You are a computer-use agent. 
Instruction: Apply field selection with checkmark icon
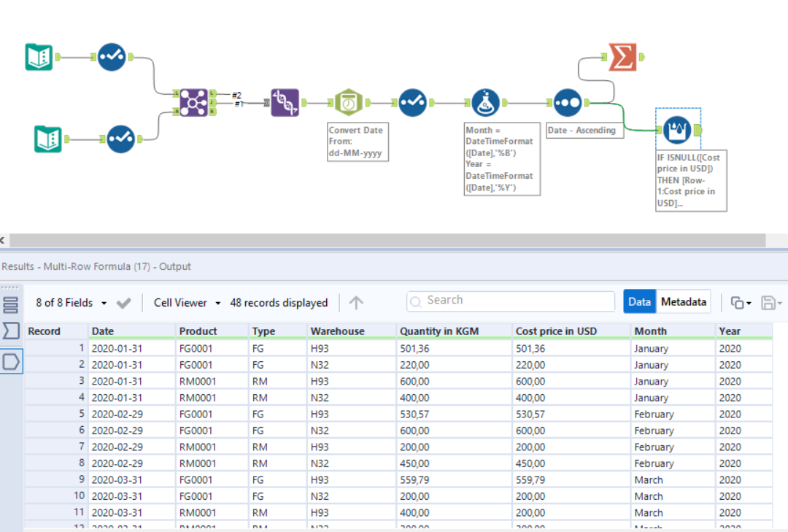coord(123,303)
